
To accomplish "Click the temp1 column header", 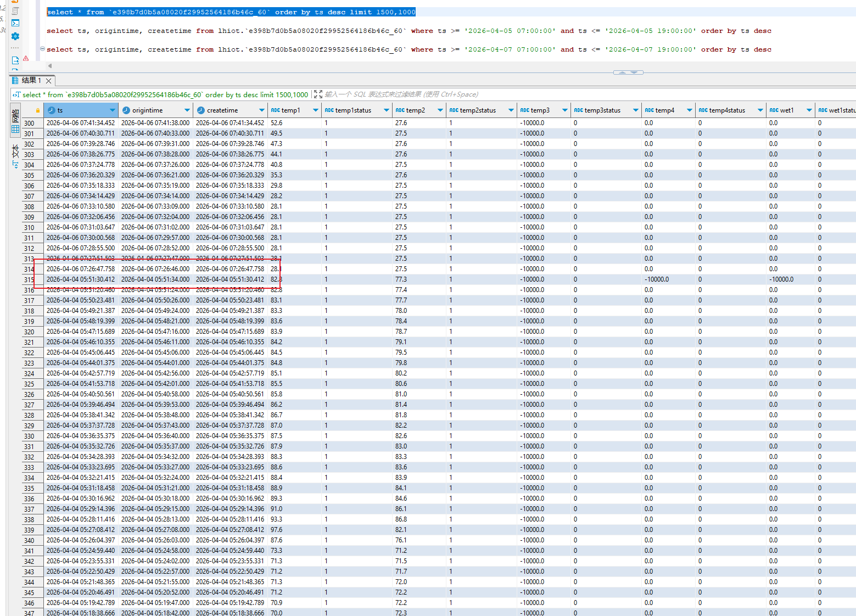I will 290,110.
